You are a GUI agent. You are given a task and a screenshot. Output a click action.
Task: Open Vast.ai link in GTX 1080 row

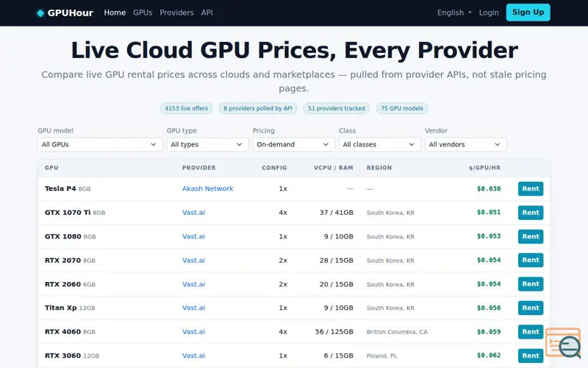point(193,236)
